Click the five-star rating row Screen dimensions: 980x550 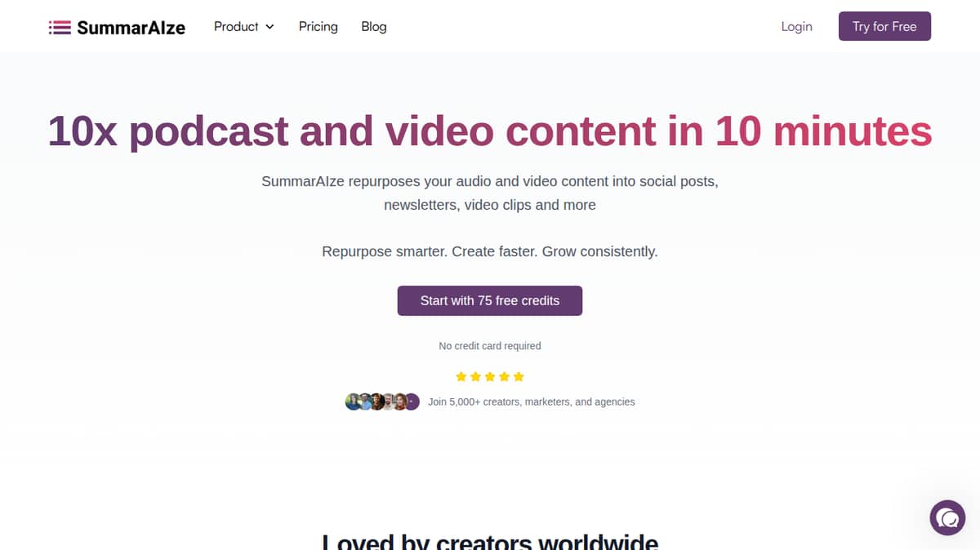[x=490, y=377]
